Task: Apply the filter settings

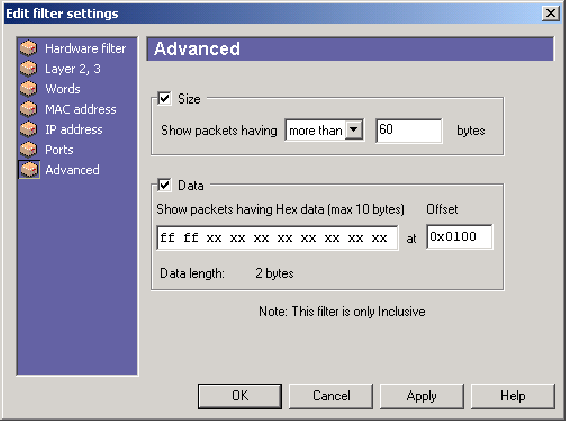Action: point(422,396)
